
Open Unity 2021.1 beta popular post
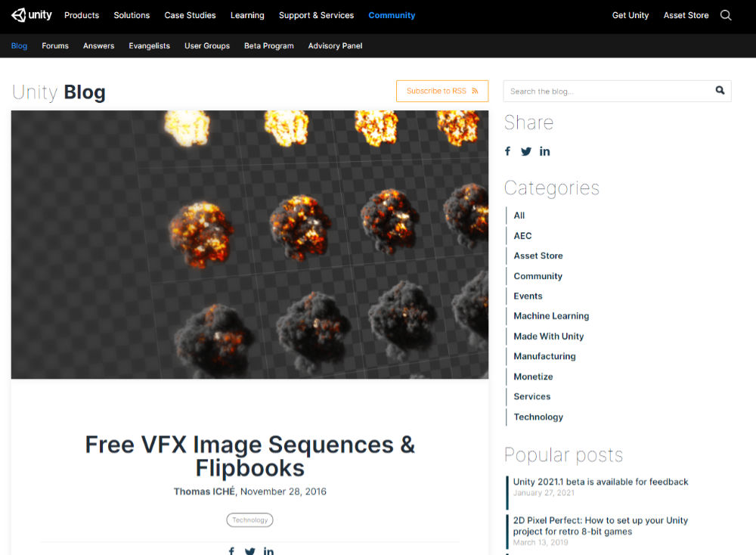[x=600, y=482]
